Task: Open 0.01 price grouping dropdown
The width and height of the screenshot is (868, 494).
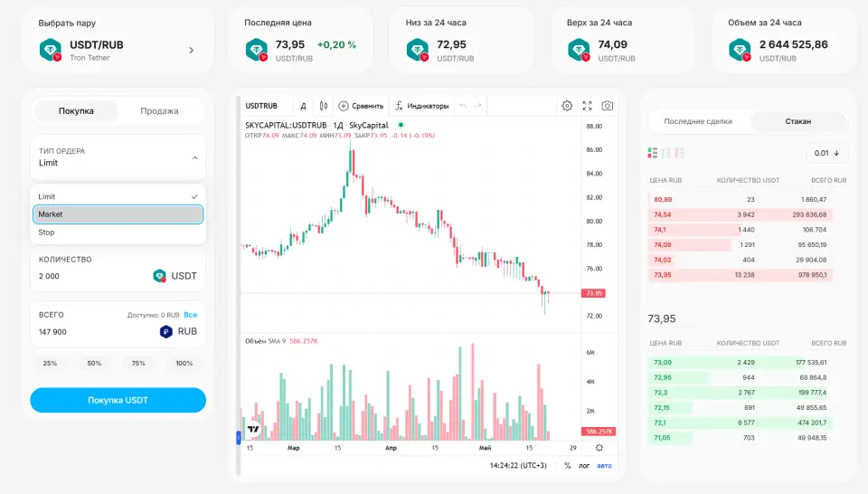Action: click(826, 154)
